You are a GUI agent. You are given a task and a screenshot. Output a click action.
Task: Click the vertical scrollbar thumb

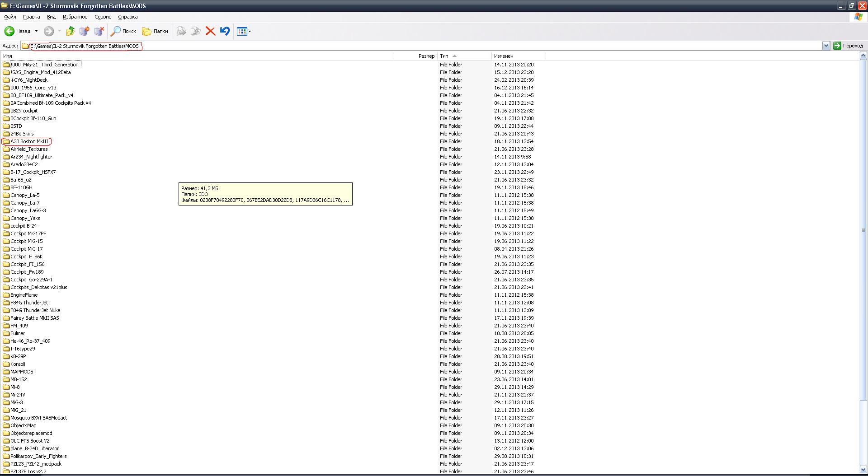(x=863, y=230)
